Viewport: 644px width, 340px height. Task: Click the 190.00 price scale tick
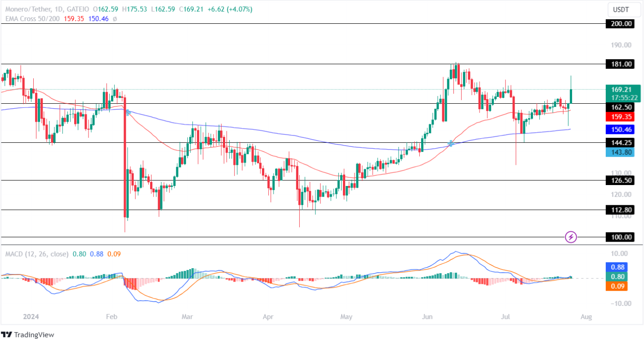(x=622, y=45)
